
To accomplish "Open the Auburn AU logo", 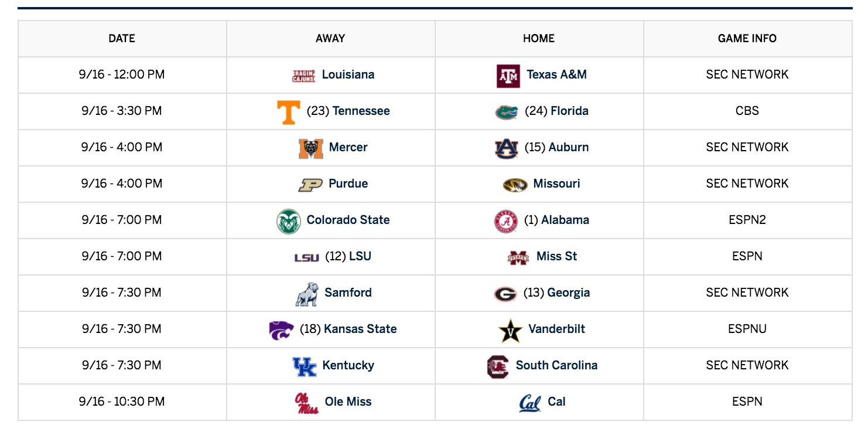I will click(x=507, y=148).
